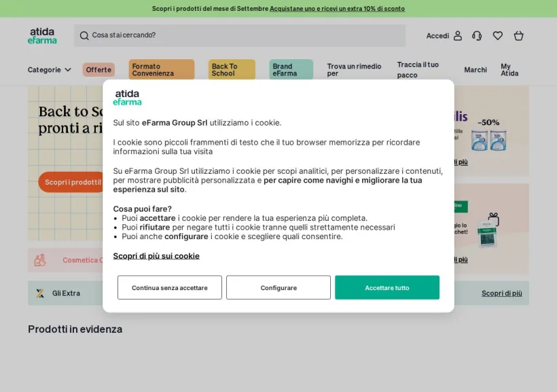
Task: Click the Prodotti in evidenza heading
Action: pos(75,329)
